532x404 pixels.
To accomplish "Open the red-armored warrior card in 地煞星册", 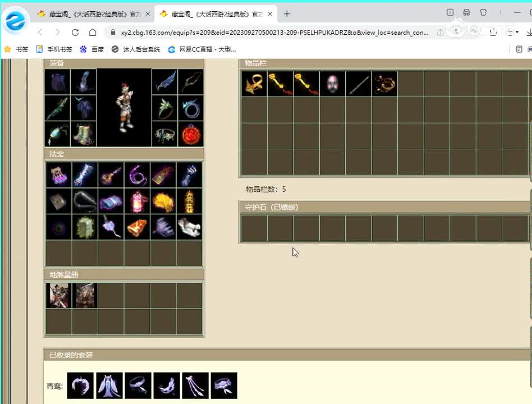I will [x=59, y=296].
